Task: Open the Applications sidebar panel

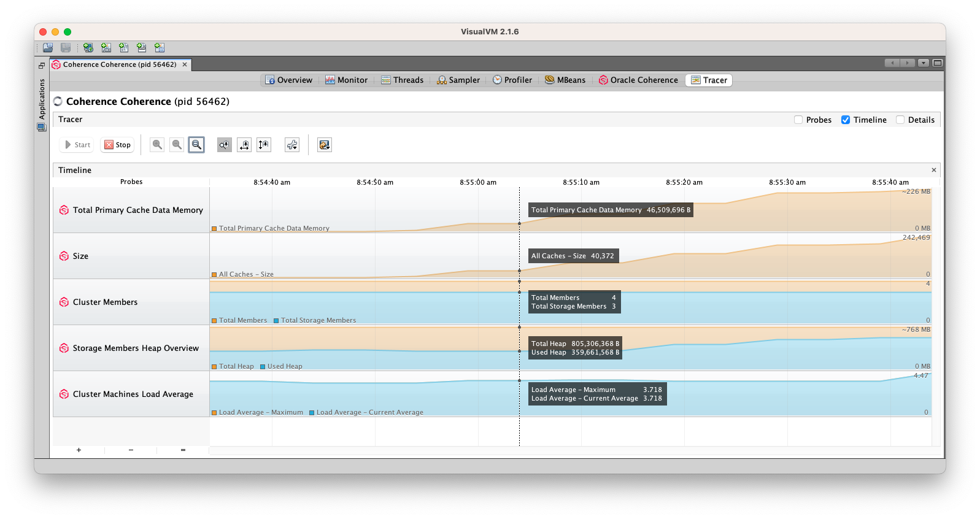Action: [x=42, y=99]
